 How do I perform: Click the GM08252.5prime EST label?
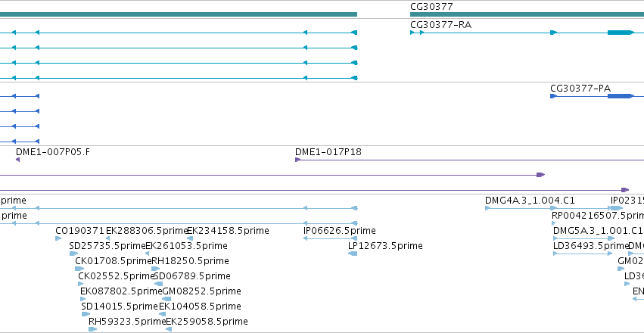pyautogui.click(x=201, y=291)
